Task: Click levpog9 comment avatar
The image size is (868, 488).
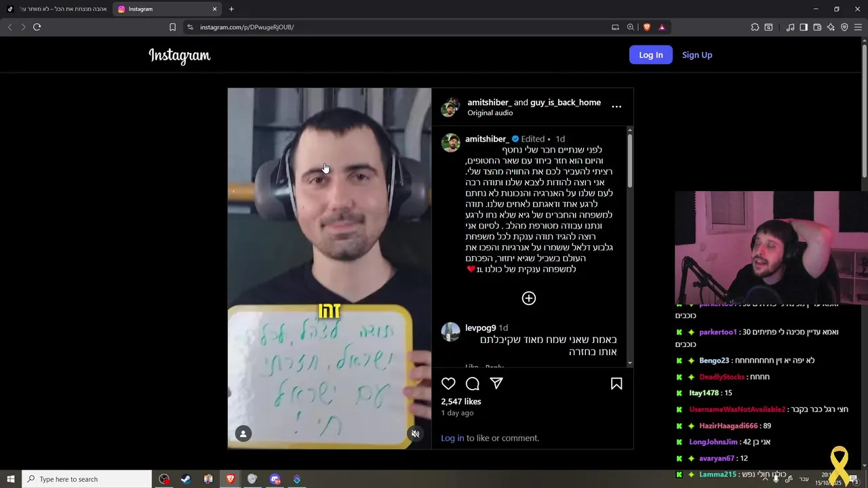Action: [451, 332]
